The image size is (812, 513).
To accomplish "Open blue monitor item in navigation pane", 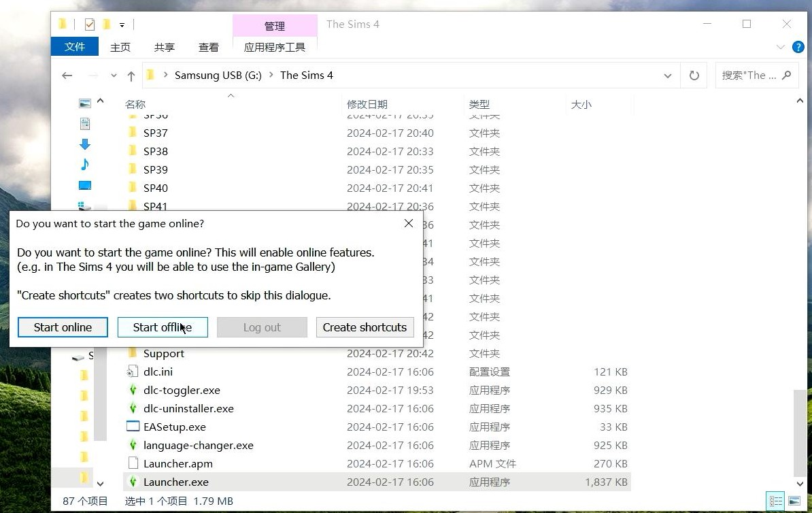I will coord(85,186).
